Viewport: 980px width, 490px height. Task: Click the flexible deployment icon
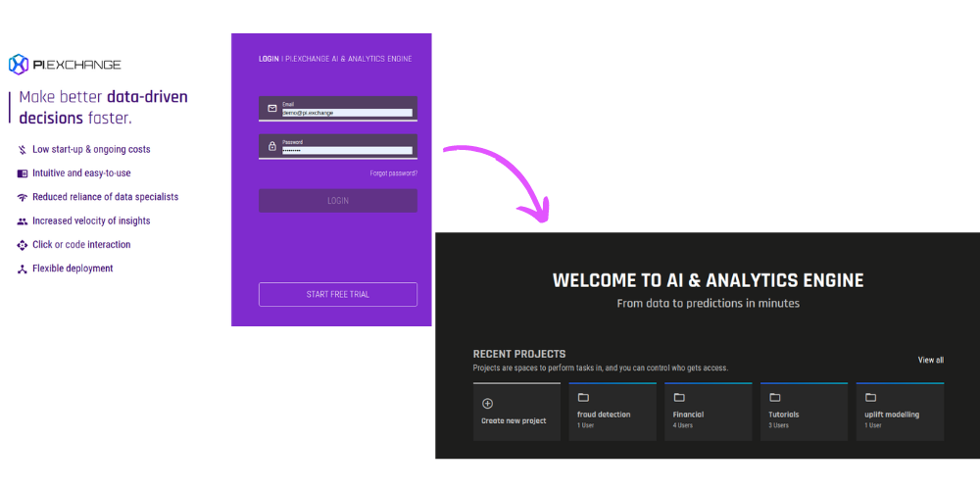[x=23, y=269]
